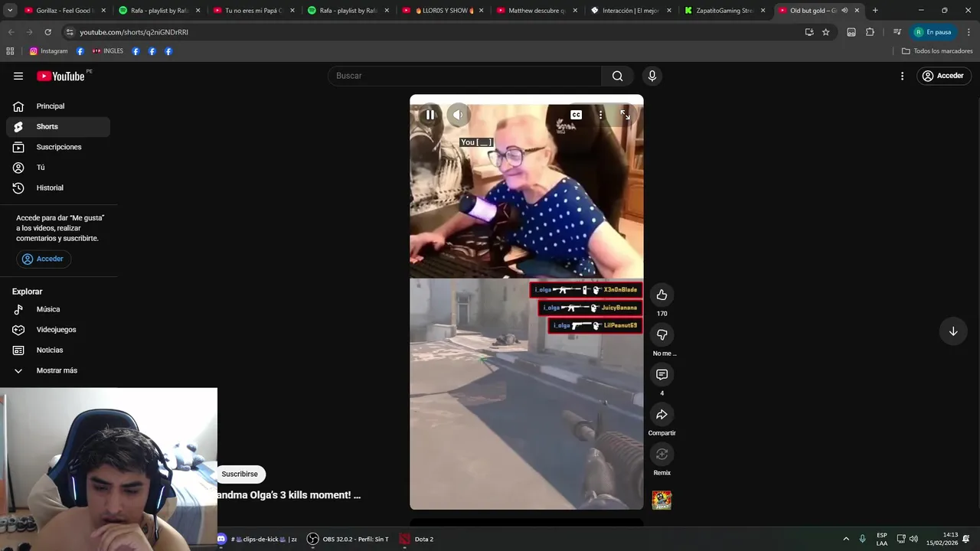Click the top-right Acceder button

coord(944,76)
